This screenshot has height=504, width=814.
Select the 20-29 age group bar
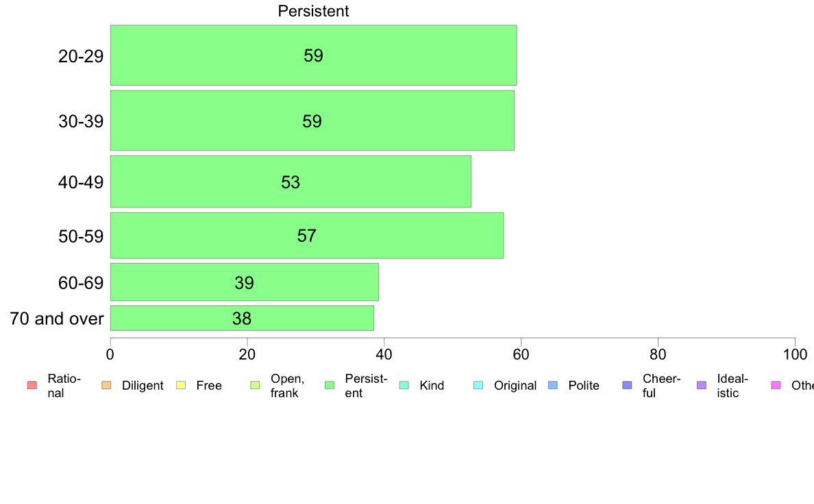point(314,55)
